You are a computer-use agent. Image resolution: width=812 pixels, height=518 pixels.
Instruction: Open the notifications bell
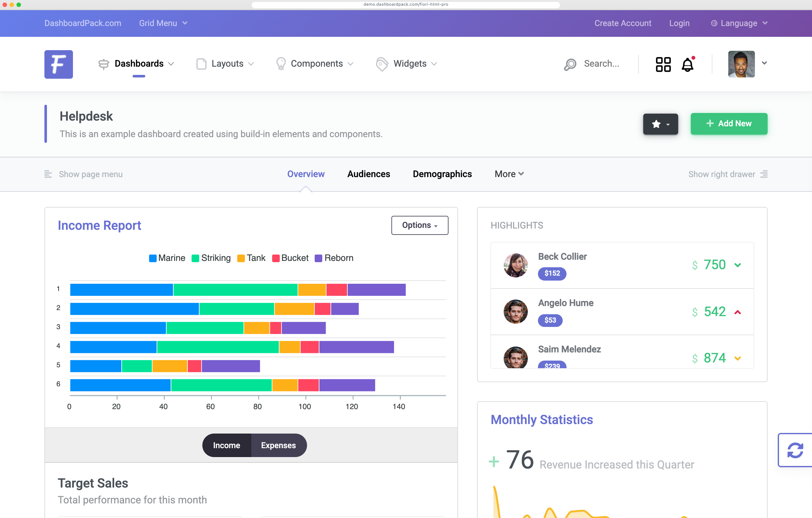tap(688, 64)
